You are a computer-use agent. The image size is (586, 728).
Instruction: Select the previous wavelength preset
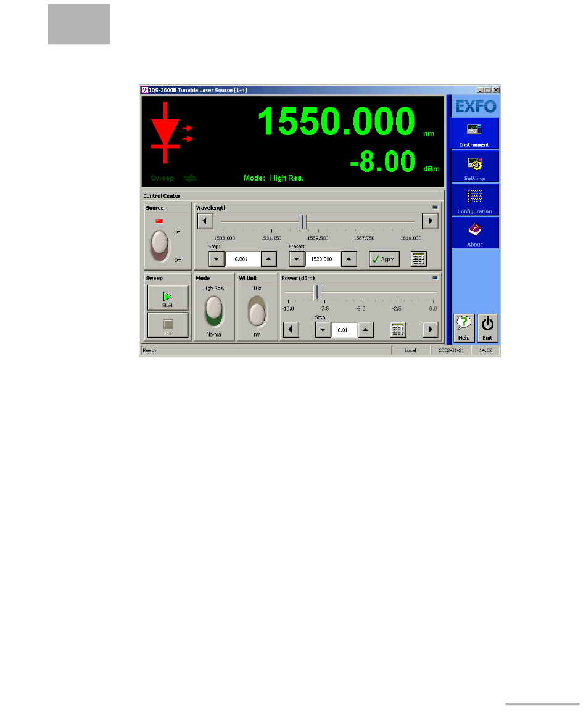297,259
